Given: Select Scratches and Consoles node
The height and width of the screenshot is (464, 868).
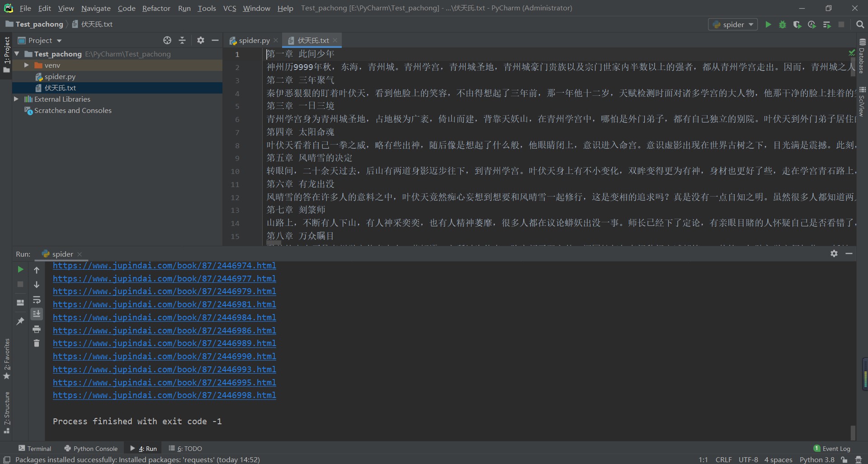Looking at the screenshot, I should 73,110.
